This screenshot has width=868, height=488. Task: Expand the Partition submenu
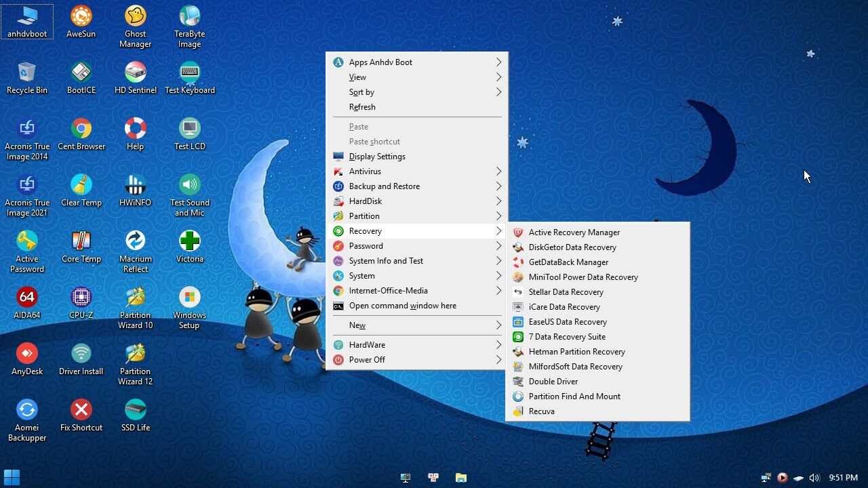417,216
